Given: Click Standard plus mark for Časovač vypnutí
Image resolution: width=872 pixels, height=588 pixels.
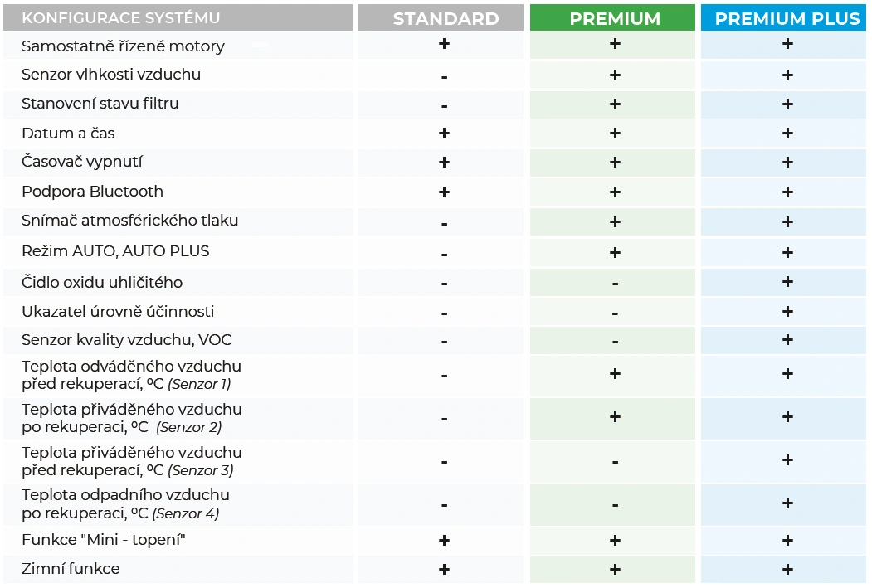Looking at the screenshot, I should click(445, 163).
